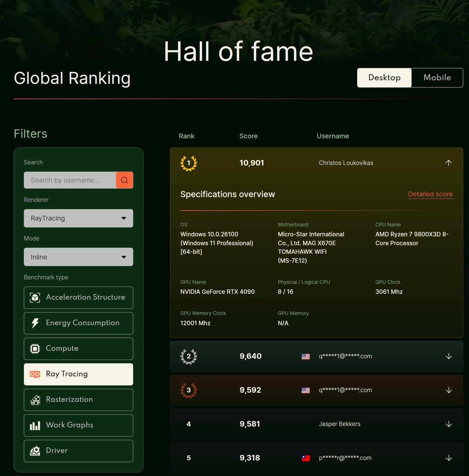
Task: Expand rank 2 entry with score 9,640
Action: tap(448, 356)
